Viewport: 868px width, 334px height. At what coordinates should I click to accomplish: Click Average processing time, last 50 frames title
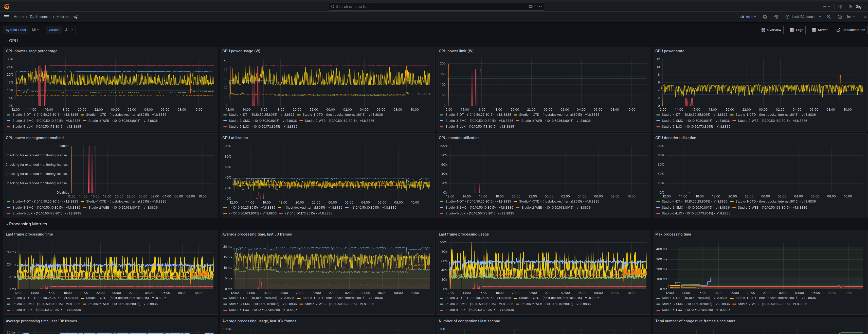(257, 234)
